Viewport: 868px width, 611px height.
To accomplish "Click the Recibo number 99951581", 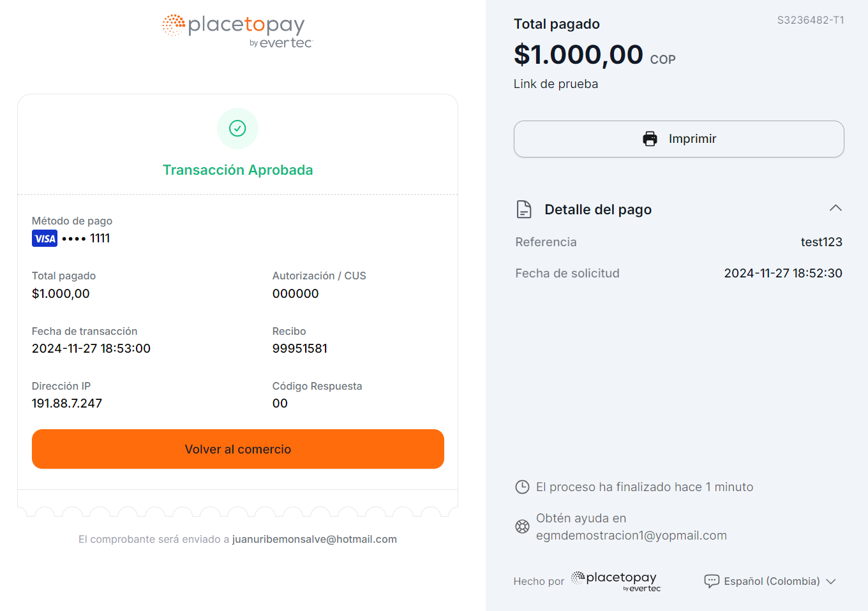I will [300, 348].
